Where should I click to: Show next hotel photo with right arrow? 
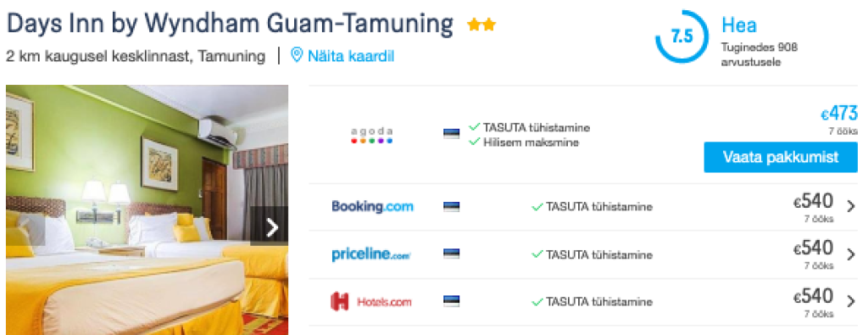pyautogui.click(x=270, y=226)
